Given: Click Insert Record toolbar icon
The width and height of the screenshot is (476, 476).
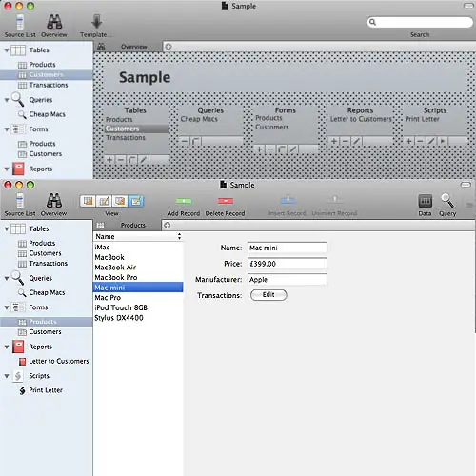Looking at the screenshot, I should coord(288,200).
